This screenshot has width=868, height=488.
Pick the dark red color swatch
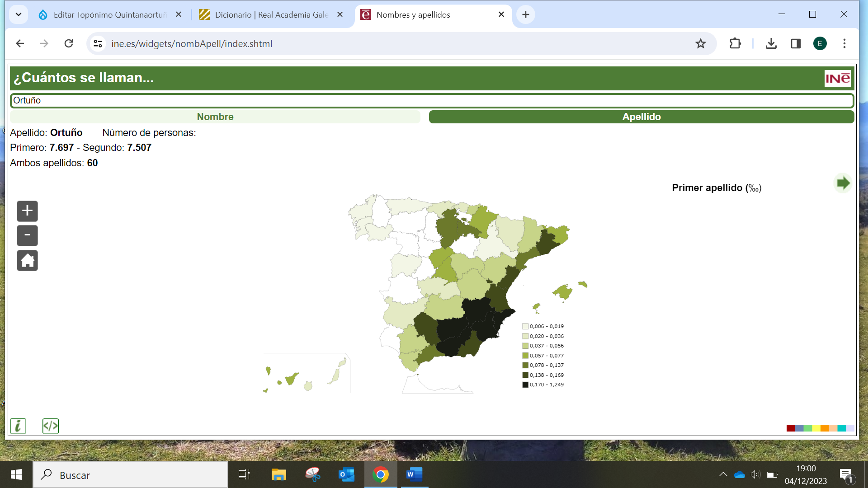point(790,428)
